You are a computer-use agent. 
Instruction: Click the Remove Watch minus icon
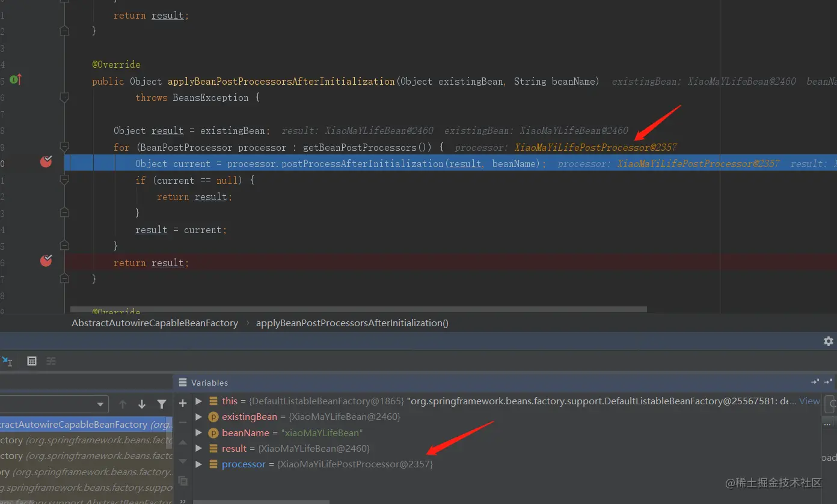point(183,422)
